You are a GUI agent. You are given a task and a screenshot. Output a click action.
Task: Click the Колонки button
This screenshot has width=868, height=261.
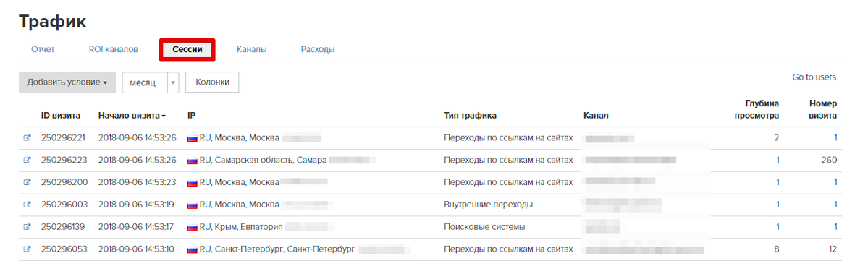[212, 82]
